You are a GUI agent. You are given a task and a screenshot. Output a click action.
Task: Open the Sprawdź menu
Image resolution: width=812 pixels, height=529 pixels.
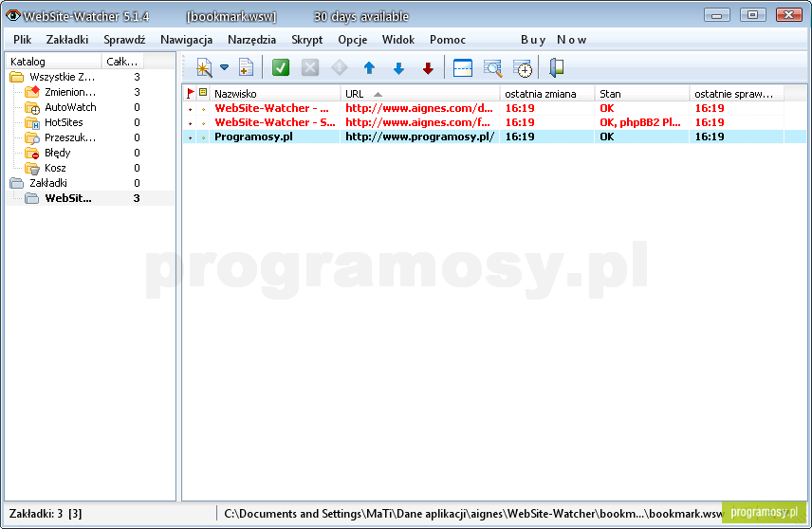pyautogui.click(x=124, y=40)
